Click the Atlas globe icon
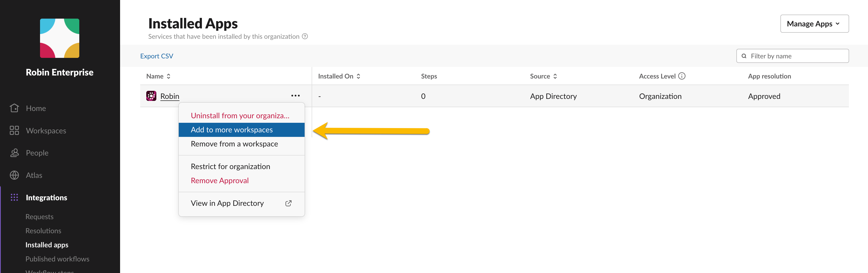Screen dimensions: 868x273 point(15,175)
